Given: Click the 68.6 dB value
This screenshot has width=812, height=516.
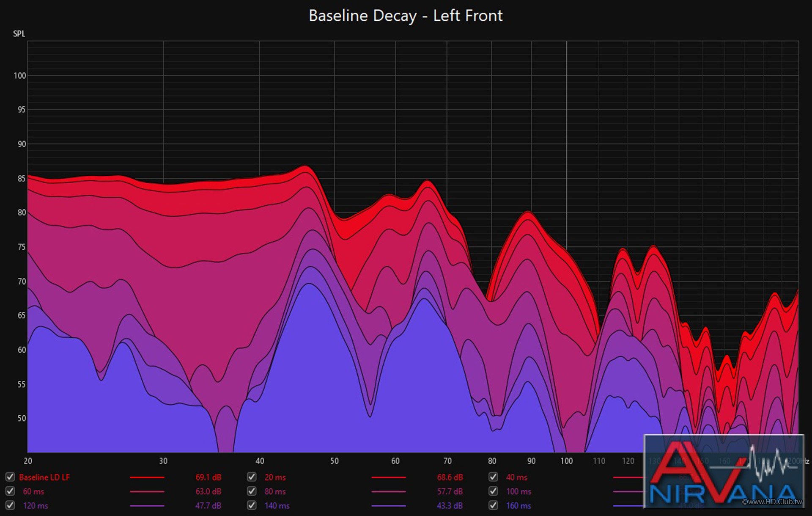Looking at the screenshot, I should 450,477.
